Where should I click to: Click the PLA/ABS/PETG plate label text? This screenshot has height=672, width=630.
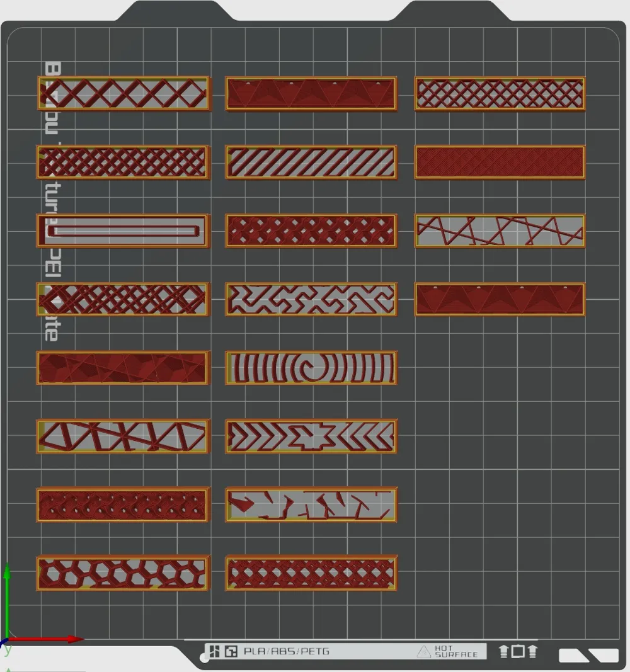(286, 651)
